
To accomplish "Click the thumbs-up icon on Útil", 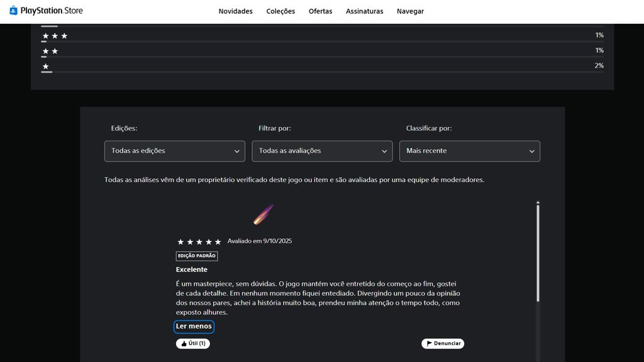I will 184,344.
